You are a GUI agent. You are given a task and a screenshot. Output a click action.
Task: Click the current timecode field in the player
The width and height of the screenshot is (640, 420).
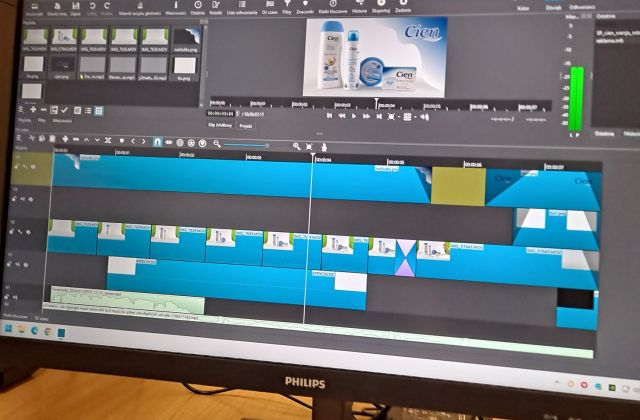(220, 113)
